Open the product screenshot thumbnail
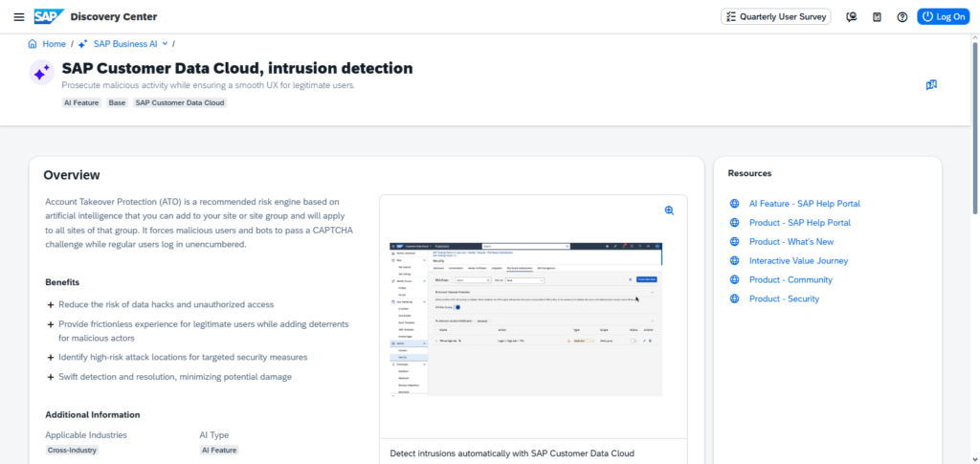The width and height of the screenshot is (980, 464). coord(525,320)
